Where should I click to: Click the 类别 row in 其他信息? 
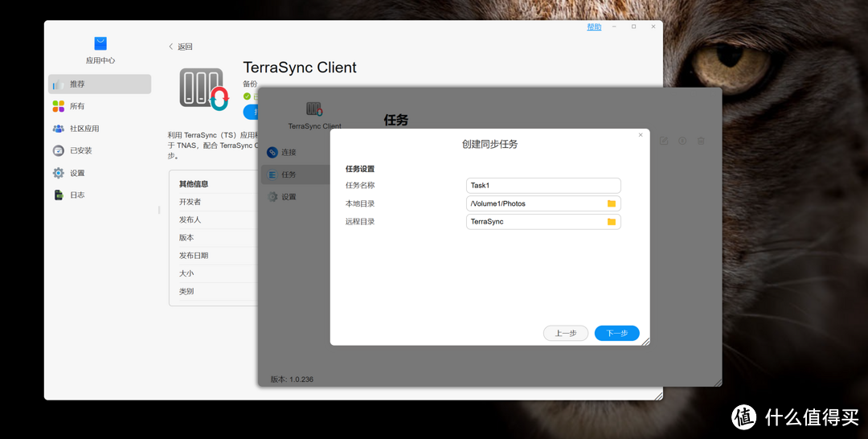218,291
